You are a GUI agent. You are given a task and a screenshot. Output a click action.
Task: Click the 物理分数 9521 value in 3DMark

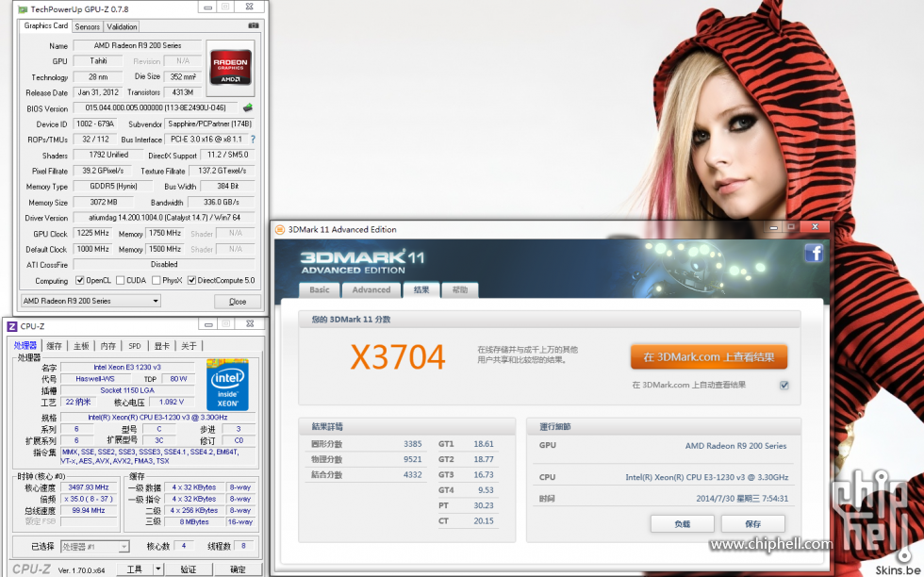(413, 459)
